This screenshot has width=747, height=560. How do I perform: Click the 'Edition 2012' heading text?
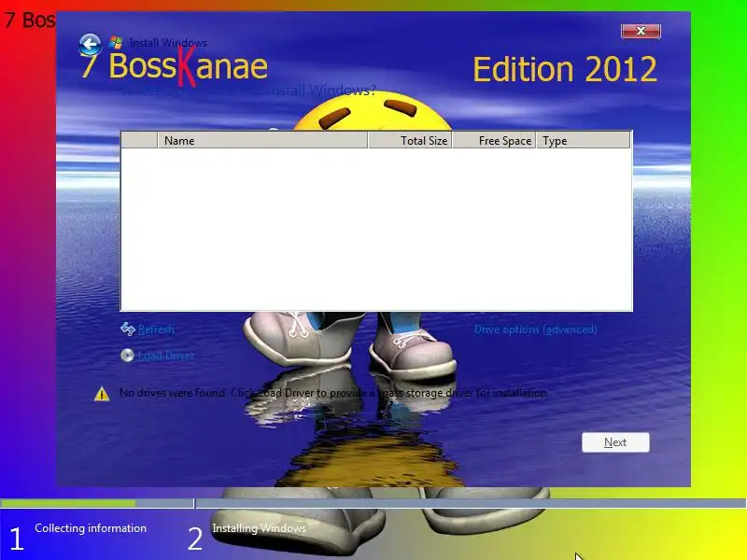coord(565,69)
